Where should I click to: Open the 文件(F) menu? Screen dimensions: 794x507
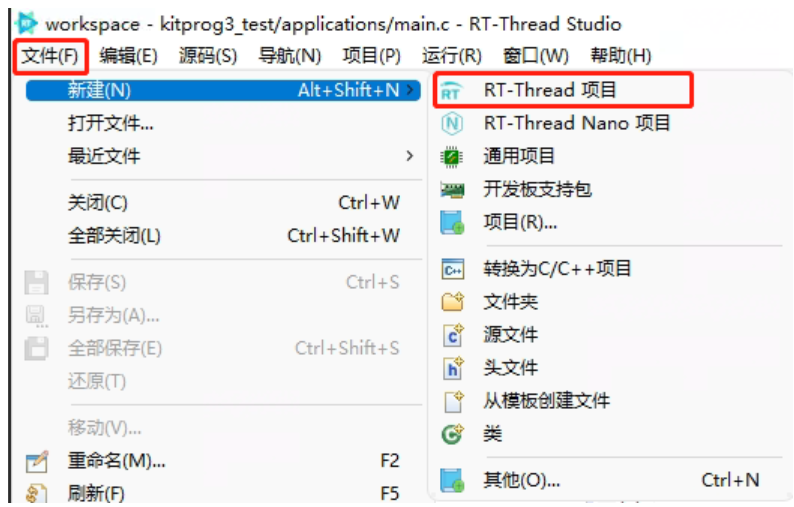pos(50,56)
